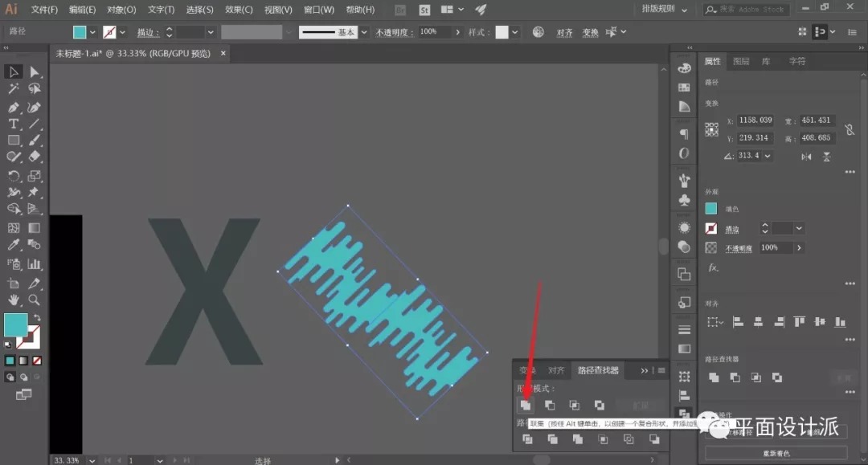Image resolution: width=868 pixels, height=465 pixels.
Task: Click the large teal fill swatch in toolbar
Action: [x=15, y=325]
